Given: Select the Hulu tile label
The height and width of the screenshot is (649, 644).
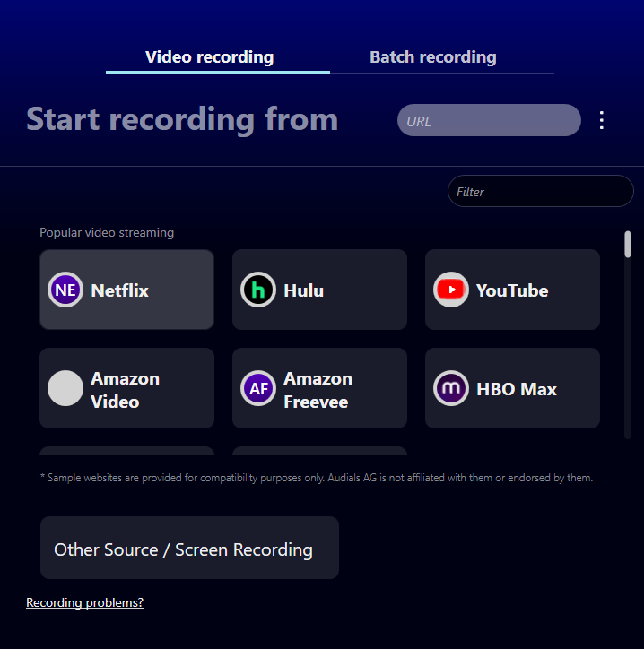Looking at the screenshot, I should [303, 290].
